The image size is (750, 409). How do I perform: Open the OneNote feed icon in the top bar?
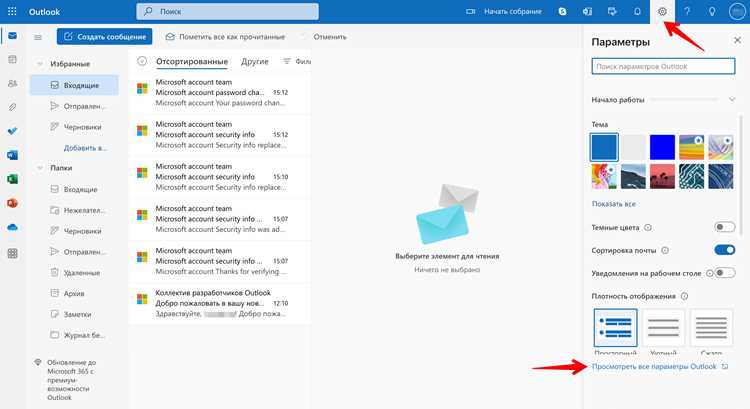coord(587,11)
